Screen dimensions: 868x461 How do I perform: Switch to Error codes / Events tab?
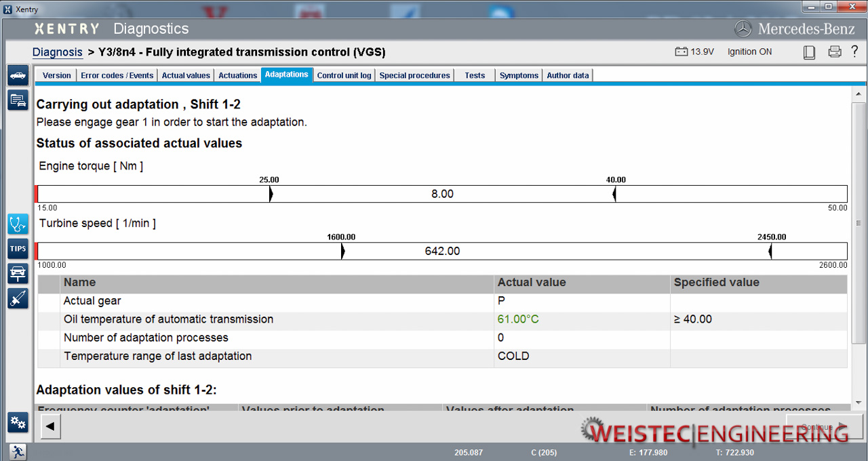[x=117, y=75]
